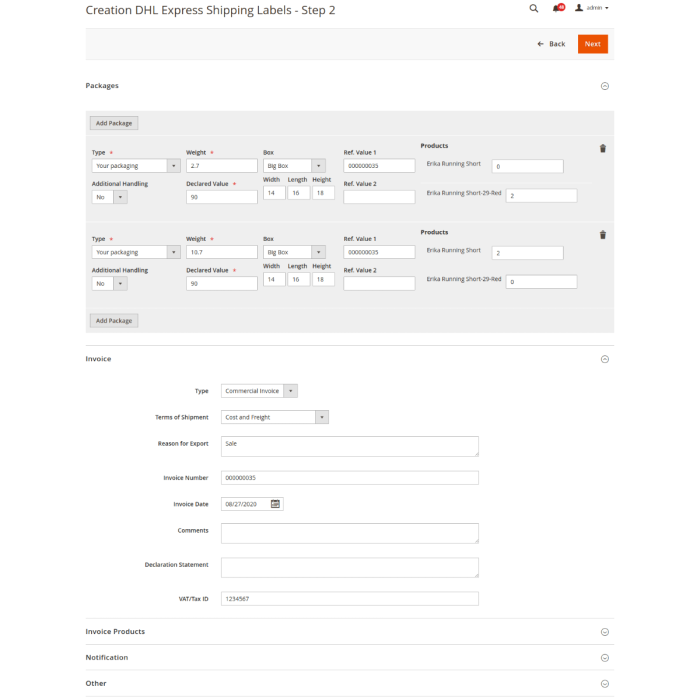
Task: Edit first package Length field
Action: [x=299, y=193]
